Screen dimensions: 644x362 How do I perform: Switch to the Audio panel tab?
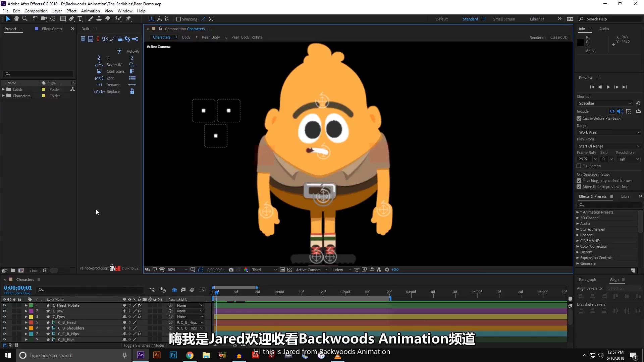point(604,29)
